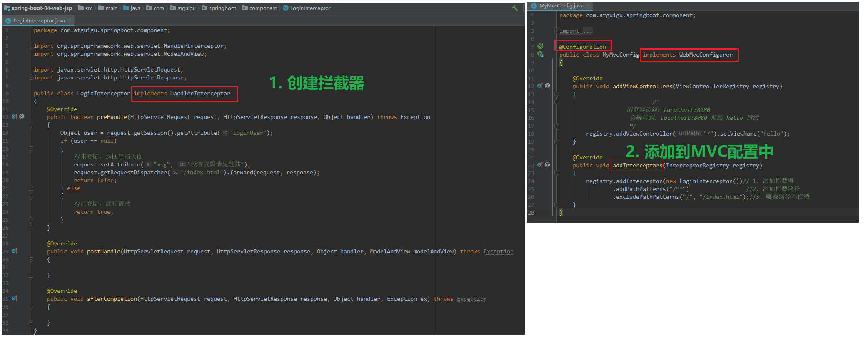Image resolution: width=868 pixels, height=342 pixels.
Task: Click the "hello" view name string
Action: (x=771, y=134)
